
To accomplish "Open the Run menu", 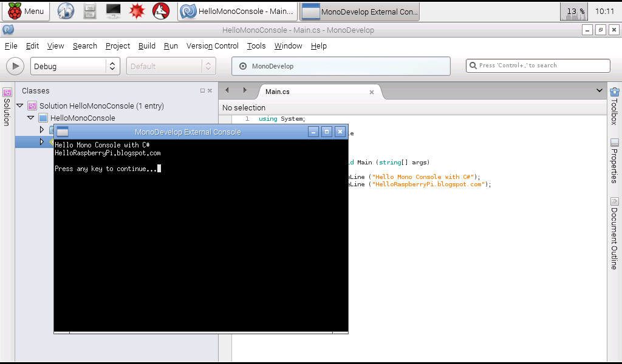I will click(171, 46).
